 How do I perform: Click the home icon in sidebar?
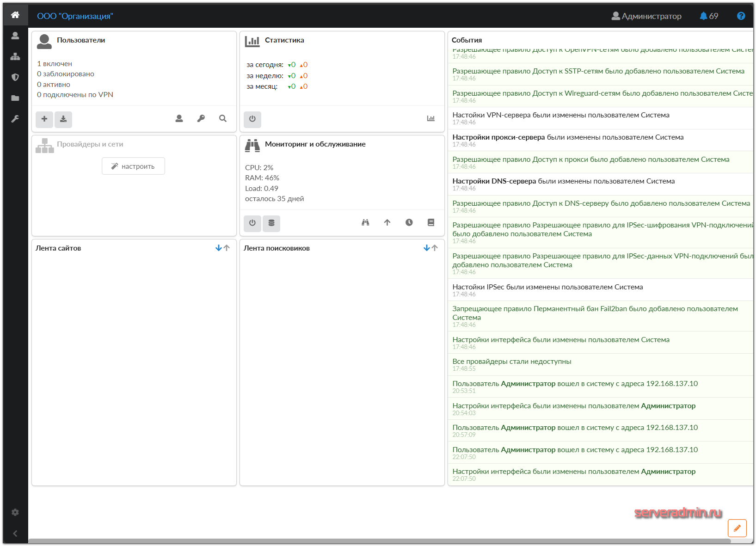[15, 15]
